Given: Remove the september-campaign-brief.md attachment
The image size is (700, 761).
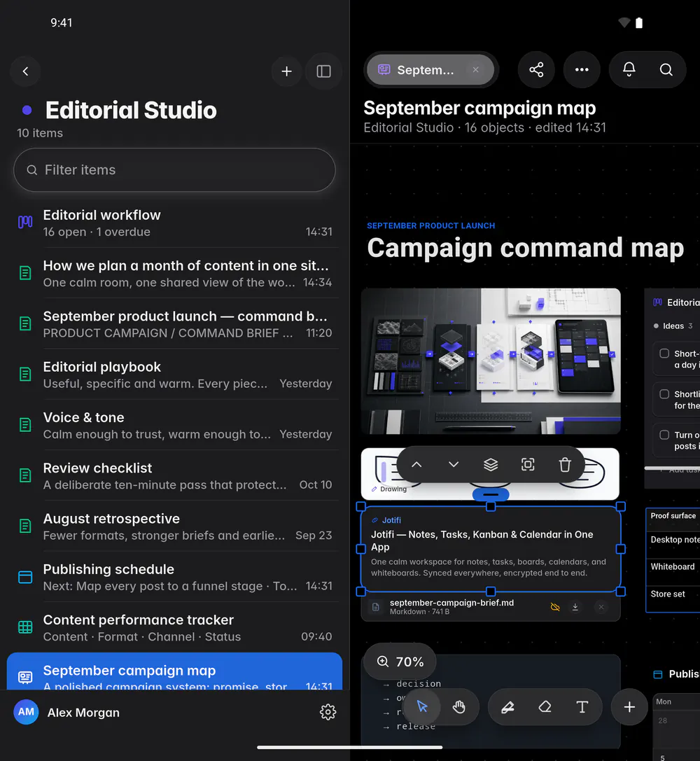Looking at the screenshot, I should [601, 607].
